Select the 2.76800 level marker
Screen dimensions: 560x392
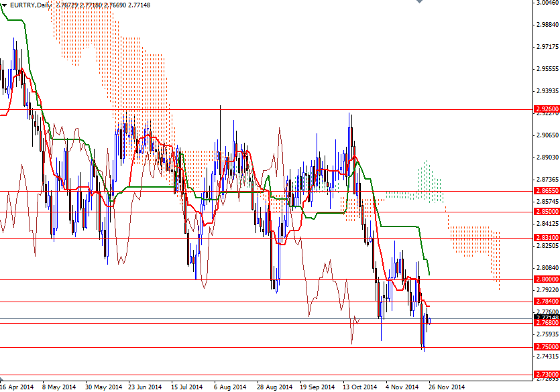coord(547,323)
